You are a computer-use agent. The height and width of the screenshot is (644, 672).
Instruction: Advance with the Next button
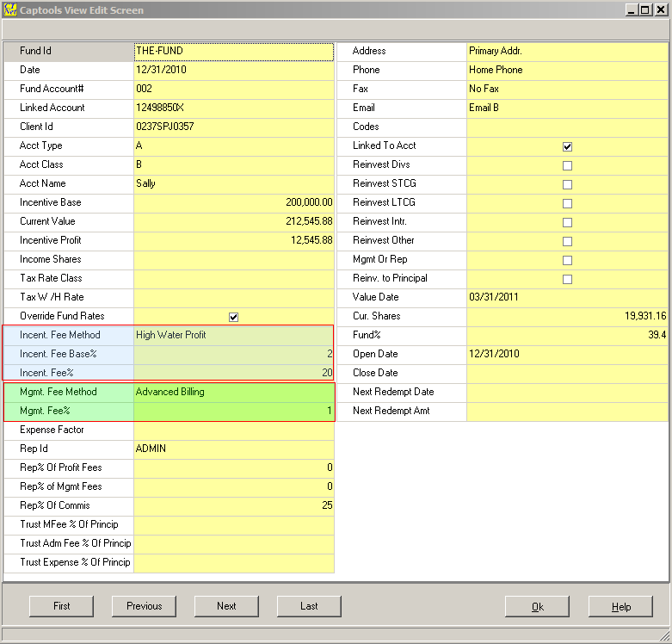226,606
